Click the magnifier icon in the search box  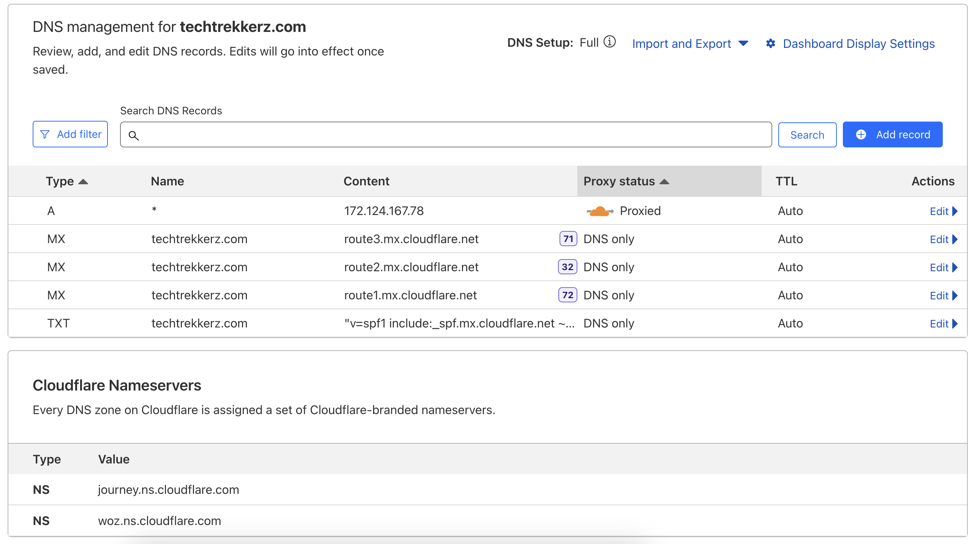point(134,135)
